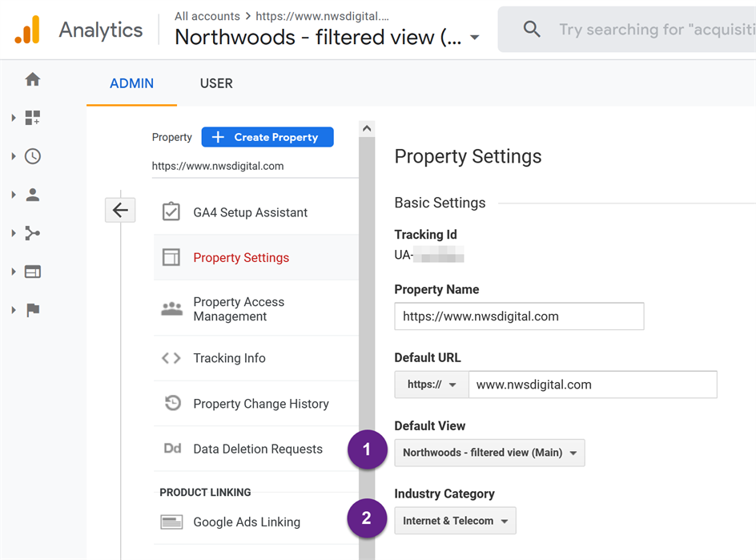Screen dimensions: 756x560
Task: Click the Google Analytics logo
Action: click(x=27, y=30)
